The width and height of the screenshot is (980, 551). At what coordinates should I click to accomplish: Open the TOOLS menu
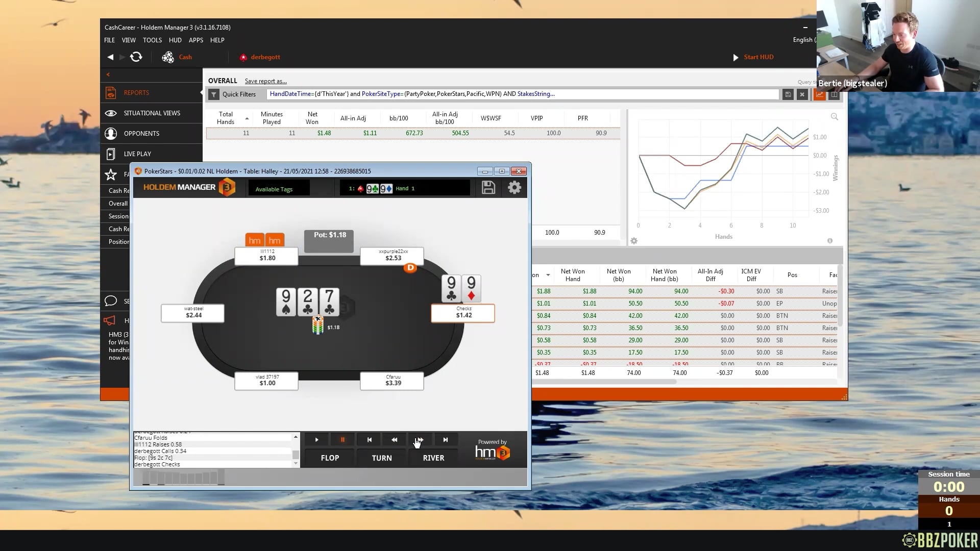(152, 40)
